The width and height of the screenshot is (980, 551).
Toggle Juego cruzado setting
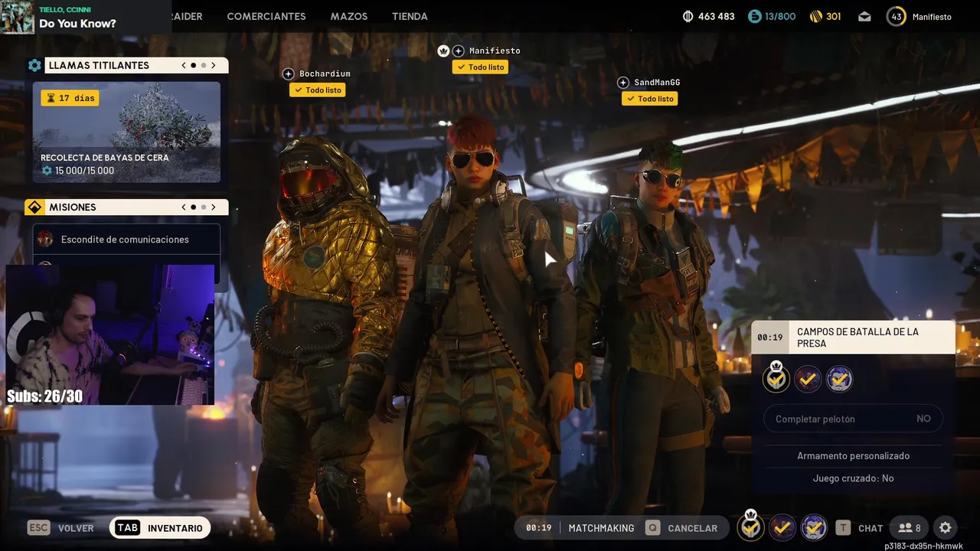[853, 478]
